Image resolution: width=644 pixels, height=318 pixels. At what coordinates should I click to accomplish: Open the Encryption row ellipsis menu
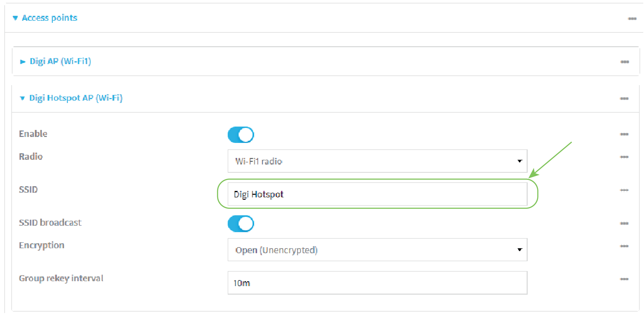624,246
